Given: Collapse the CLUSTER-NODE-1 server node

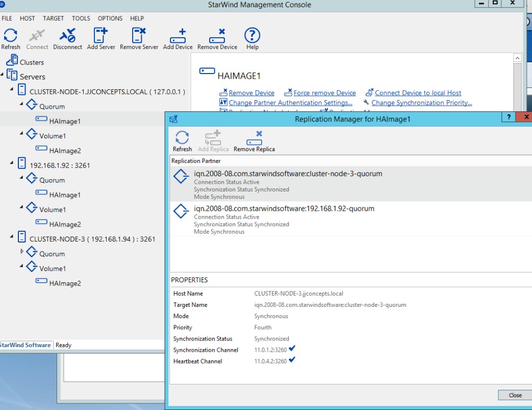Looking at the screenshot, I should tap(12, 89).
